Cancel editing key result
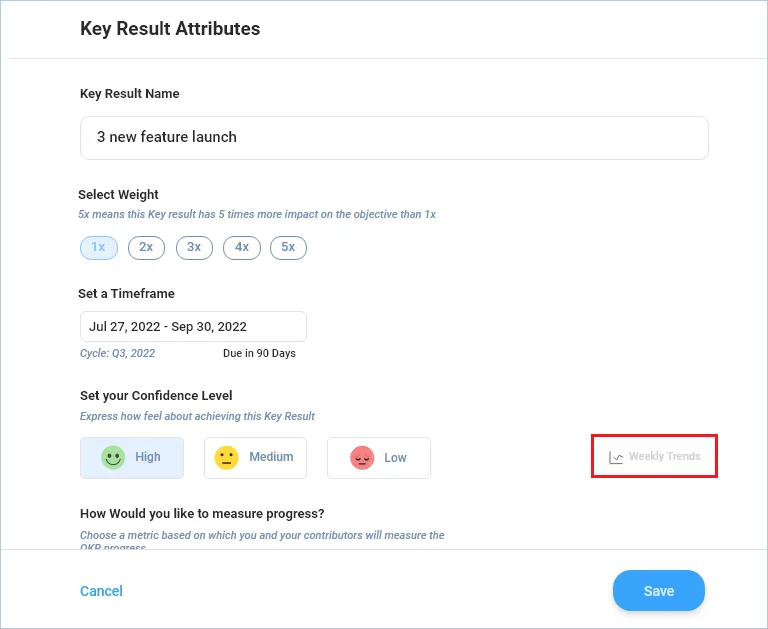The image size is (768, 629). coord(101,591)
